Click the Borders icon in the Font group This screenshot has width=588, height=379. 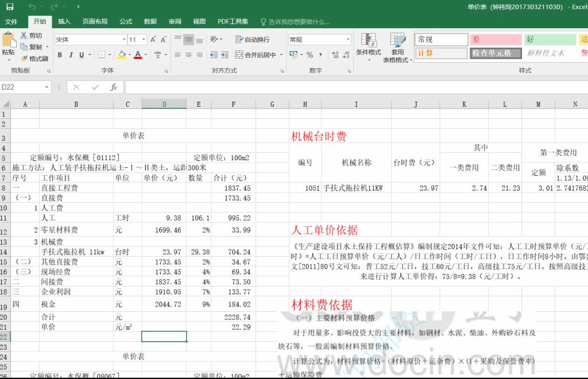pos(102,54)
